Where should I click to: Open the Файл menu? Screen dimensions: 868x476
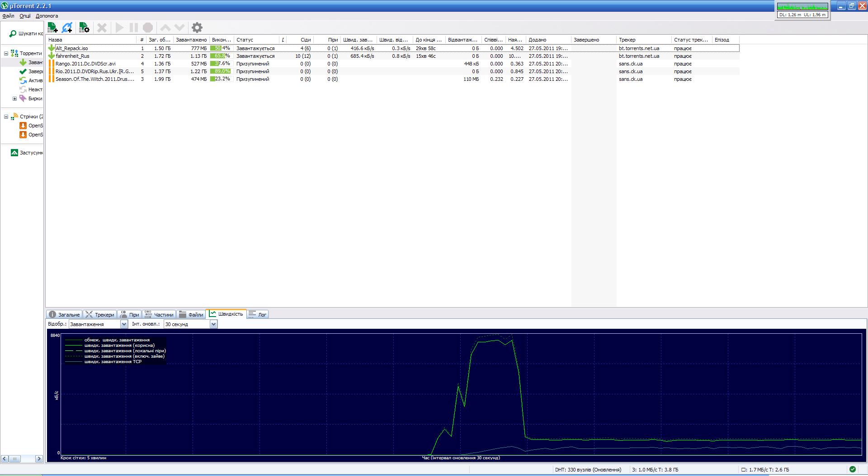tap(8, 16)
